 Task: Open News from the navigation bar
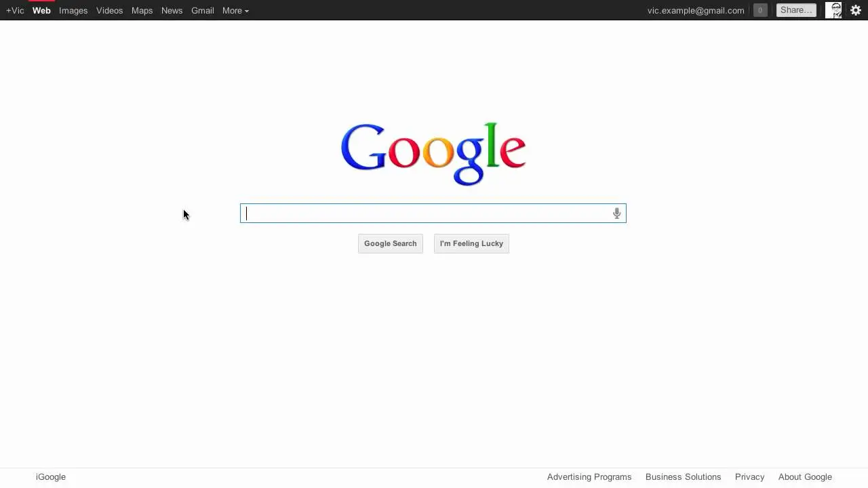[x=172, y=10]
